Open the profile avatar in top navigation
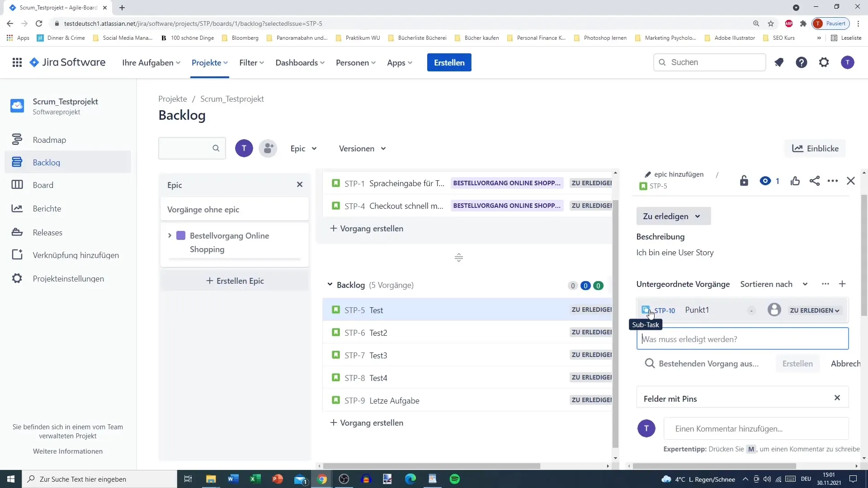Viewport: 868px width, 488px height. point(848,62)
